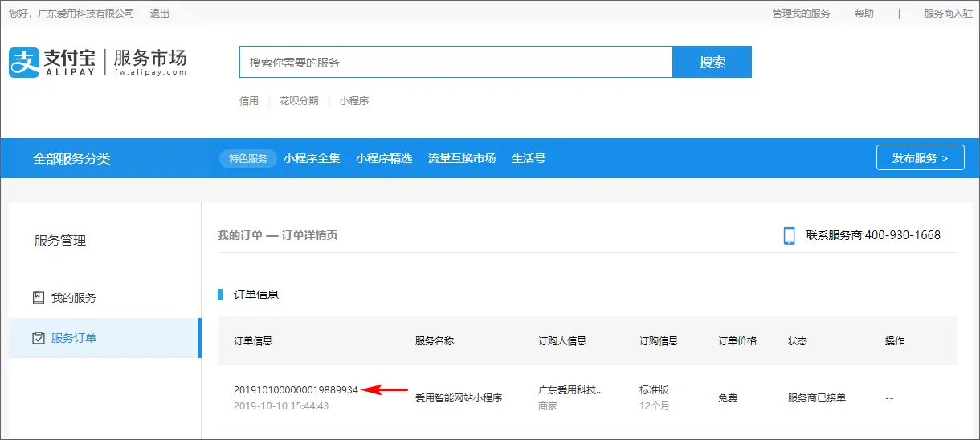Viewport: 980px width, 440px height.
Task: Focus the 搜索你需要的服务 search field
Action: coord(455,62)
